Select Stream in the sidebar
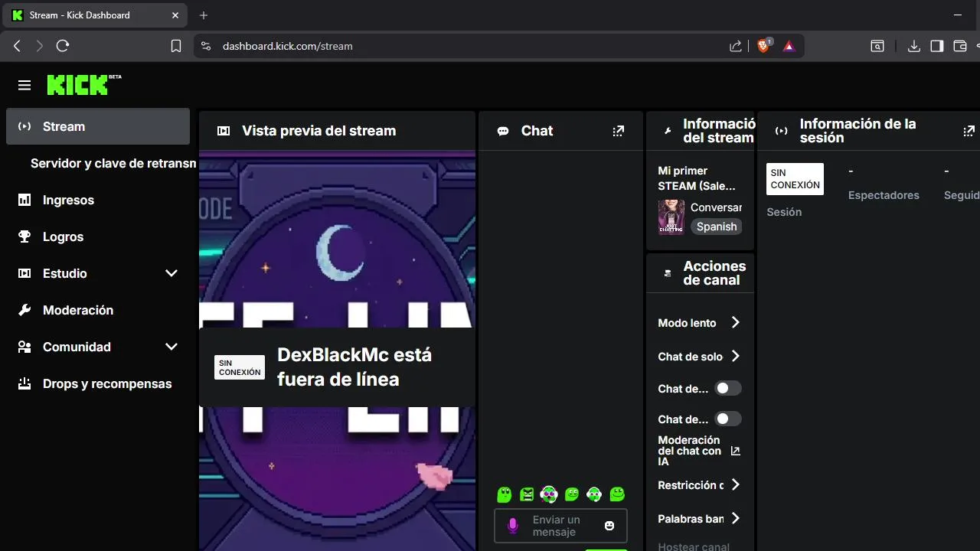The image size is (980, 551). 98,126
